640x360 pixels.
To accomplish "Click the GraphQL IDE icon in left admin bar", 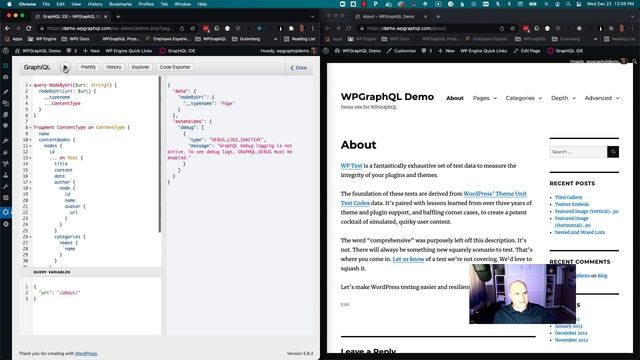I will click(163, 51).
